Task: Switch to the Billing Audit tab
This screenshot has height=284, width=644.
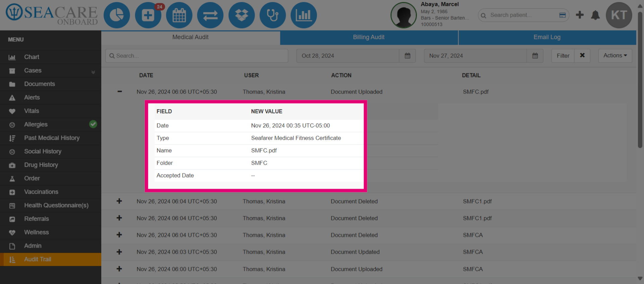Action: [x=369, y=38]
